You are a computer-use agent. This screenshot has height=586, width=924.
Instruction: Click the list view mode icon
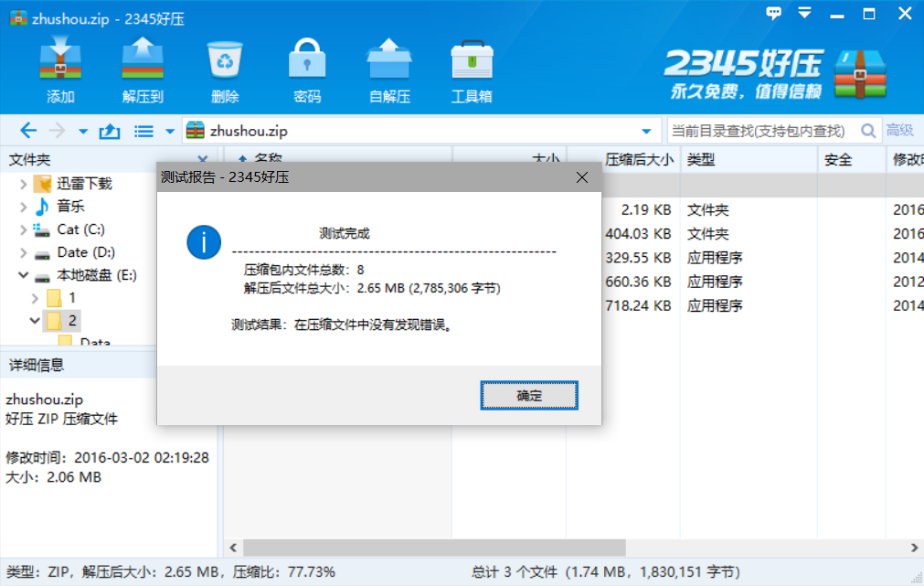tap(143, 131)
